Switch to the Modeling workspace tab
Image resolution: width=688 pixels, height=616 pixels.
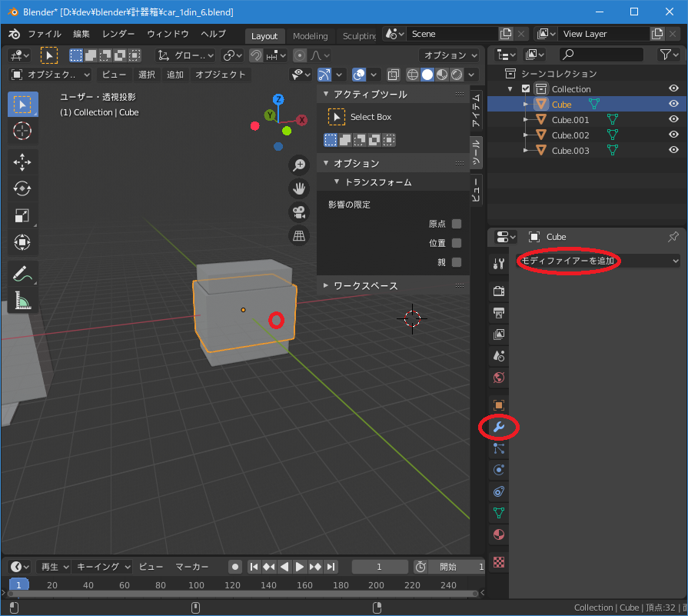click(310, 36)
